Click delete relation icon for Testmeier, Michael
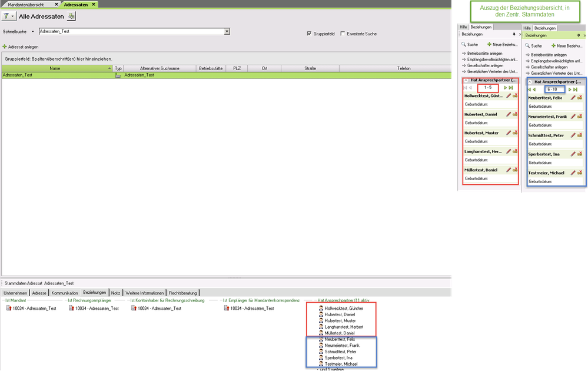 (579, 173)
